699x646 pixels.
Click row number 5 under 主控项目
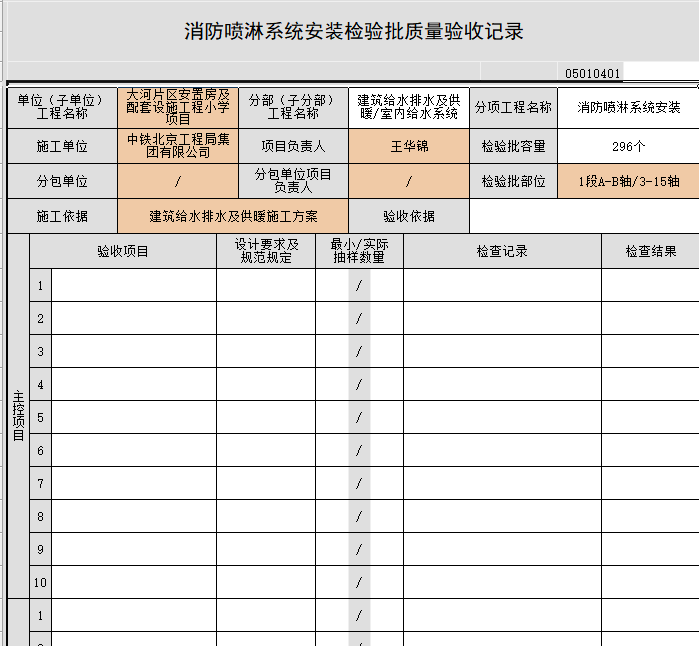click(x=41, y=417)
